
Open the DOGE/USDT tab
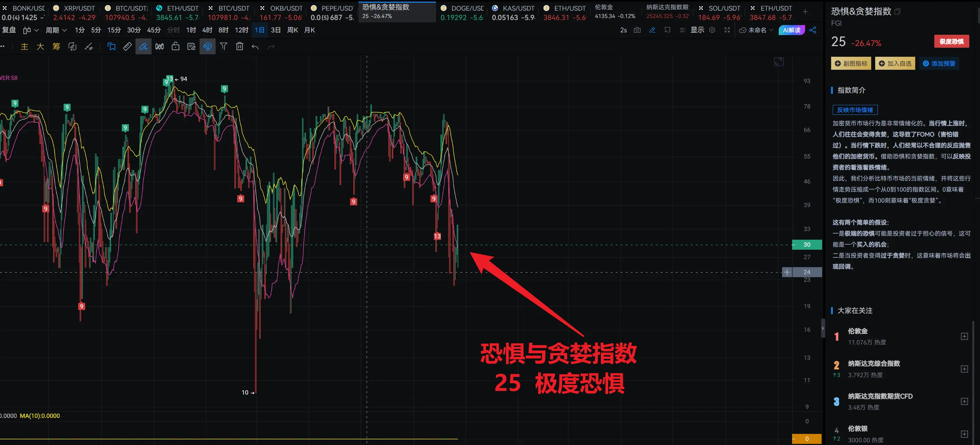click(462, 13)
